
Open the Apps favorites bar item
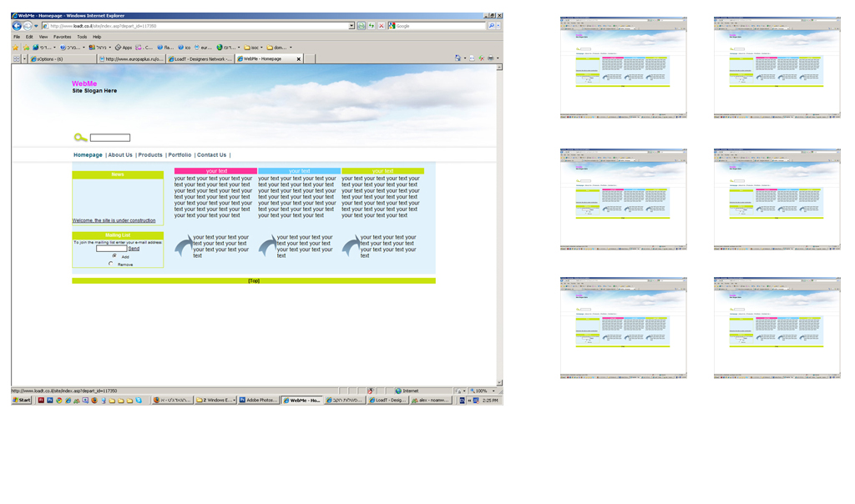click(124, 48)
